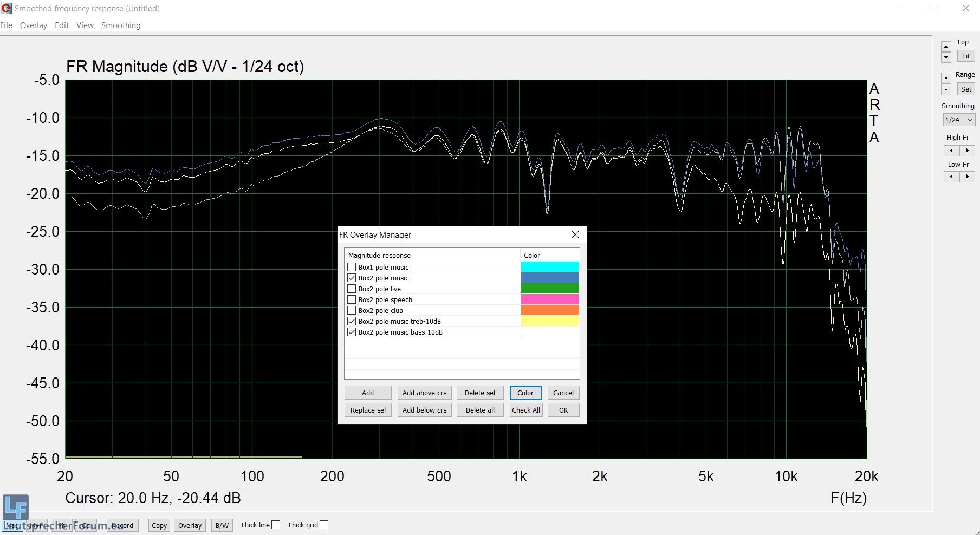Uncheck Box2 pole music treb-10dB overlay
Screen dimensions: 980x535
[x=352, y=321]
